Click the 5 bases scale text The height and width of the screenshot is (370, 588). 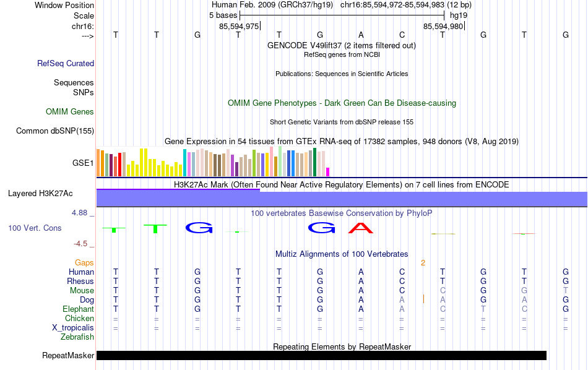click(x=223, y=15)
